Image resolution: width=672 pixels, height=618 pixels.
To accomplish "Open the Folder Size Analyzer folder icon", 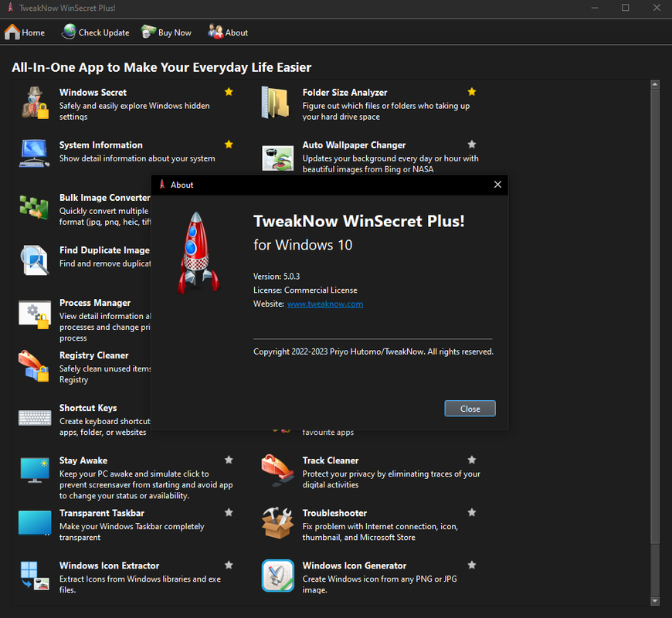I will click(x=275, y=103).
